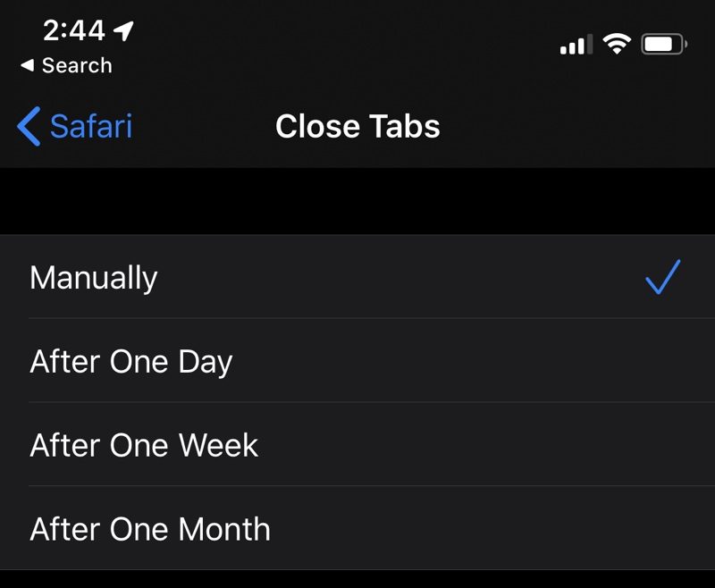Tap the Close Tabs title
715x588 pixels.
point(357,126)
